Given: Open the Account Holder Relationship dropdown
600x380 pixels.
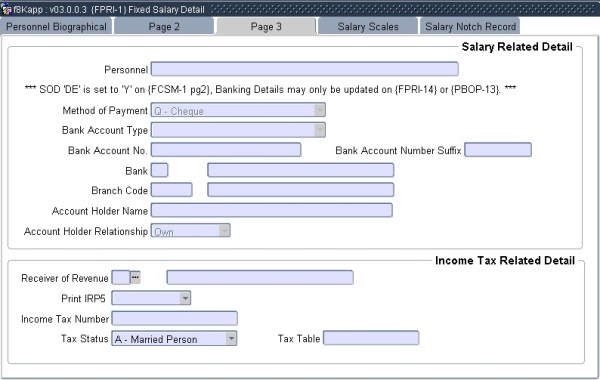Looking at the screenshot, I should (x=224, y=231).
